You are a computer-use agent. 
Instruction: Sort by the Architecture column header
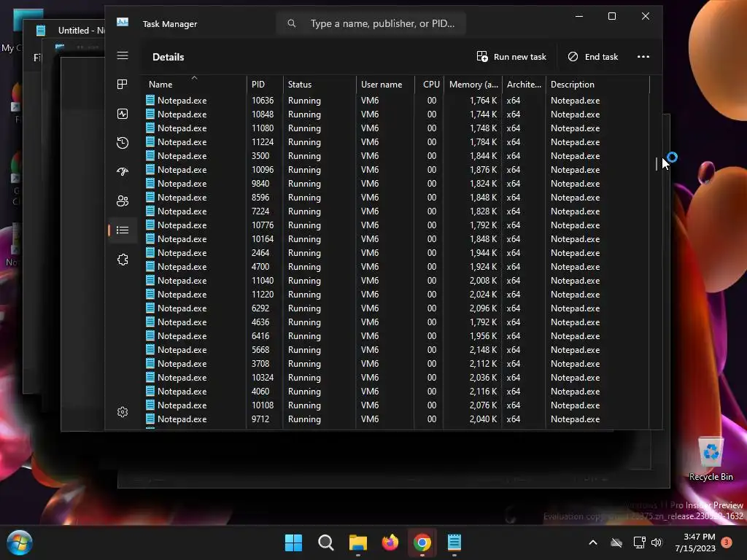point(524,85)
